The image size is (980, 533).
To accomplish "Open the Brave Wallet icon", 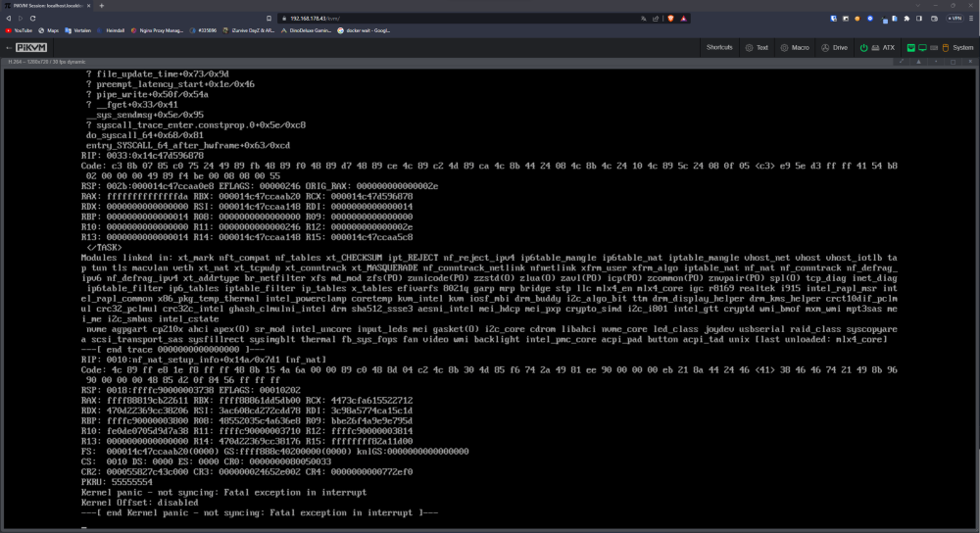I will 934,19.
